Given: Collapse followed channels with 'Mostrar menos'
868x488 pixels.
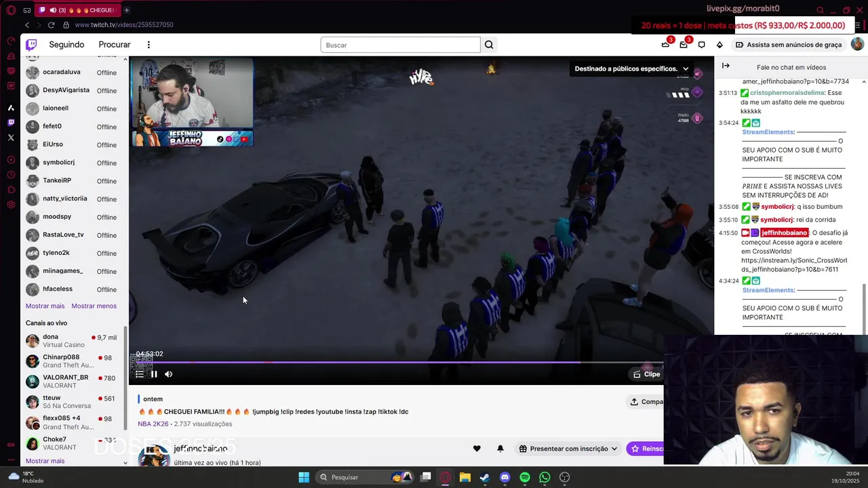Looking at the screenshot, I should (x=94, y=306).
